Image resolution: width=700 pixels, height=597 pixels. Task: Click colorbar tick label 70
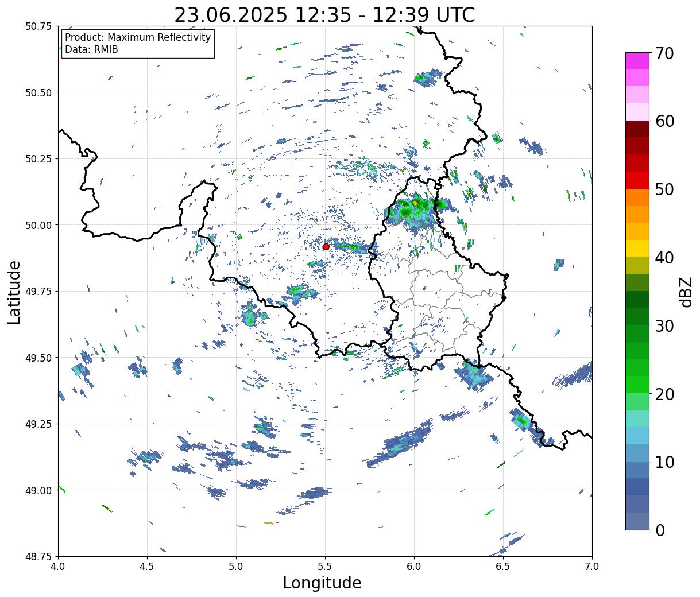[664, 53]
